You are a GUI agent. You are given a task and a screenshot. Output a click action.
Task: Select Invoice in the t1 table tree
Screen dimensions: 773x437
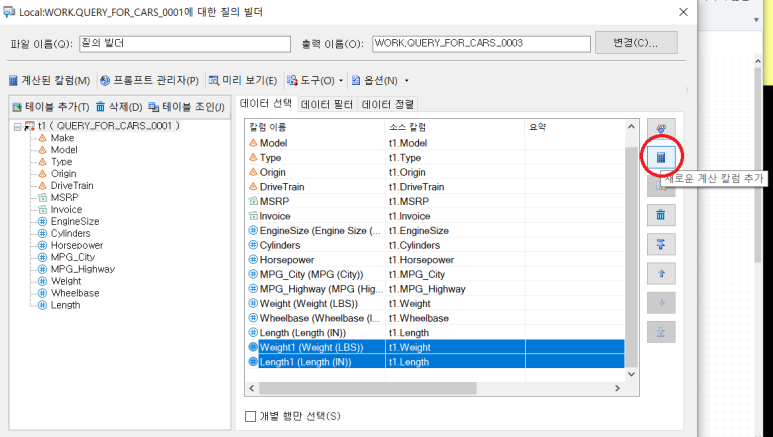[67, 210]
